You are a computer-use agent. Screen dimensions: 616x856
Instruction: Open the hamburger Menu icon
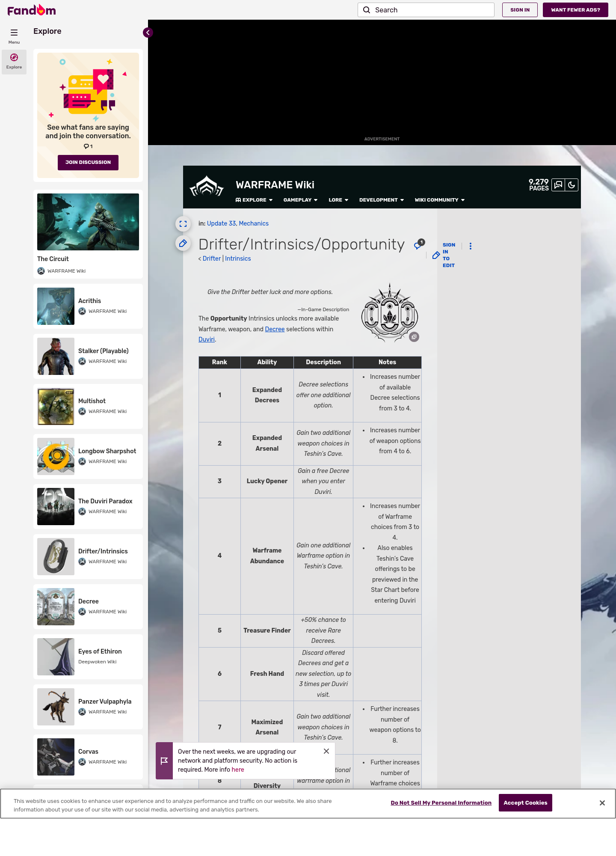14,33
